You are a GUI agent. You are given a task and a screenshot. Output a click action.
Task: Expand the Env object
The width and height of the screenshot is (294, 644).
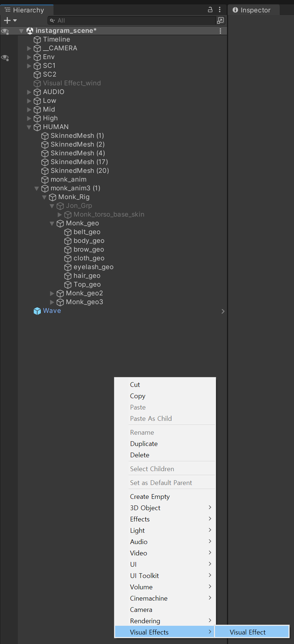pos(29,57)
